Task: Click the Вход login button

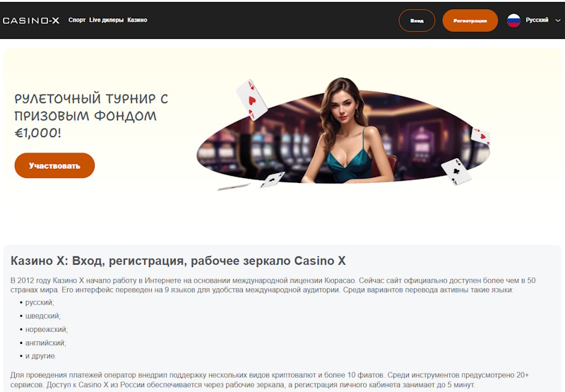Action: pyautogui.click(x=417, y=20)
